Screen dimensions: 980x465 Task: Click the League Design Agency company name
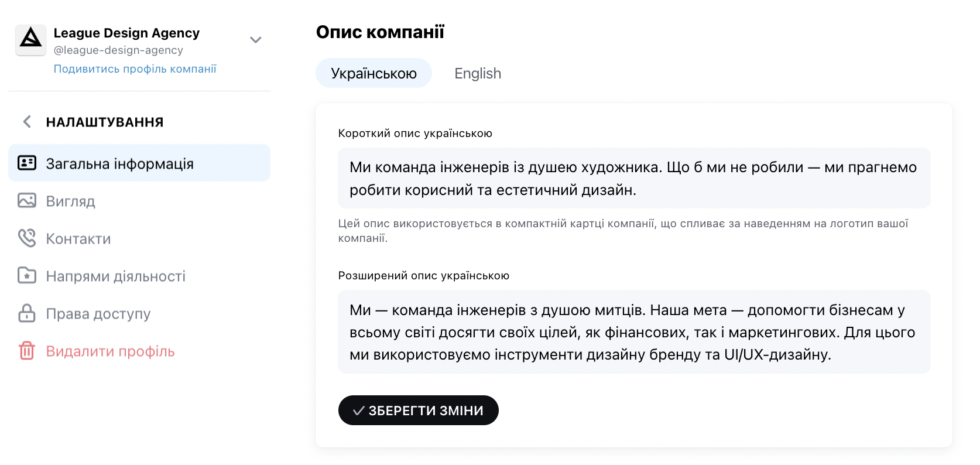[x=126, y=33]
